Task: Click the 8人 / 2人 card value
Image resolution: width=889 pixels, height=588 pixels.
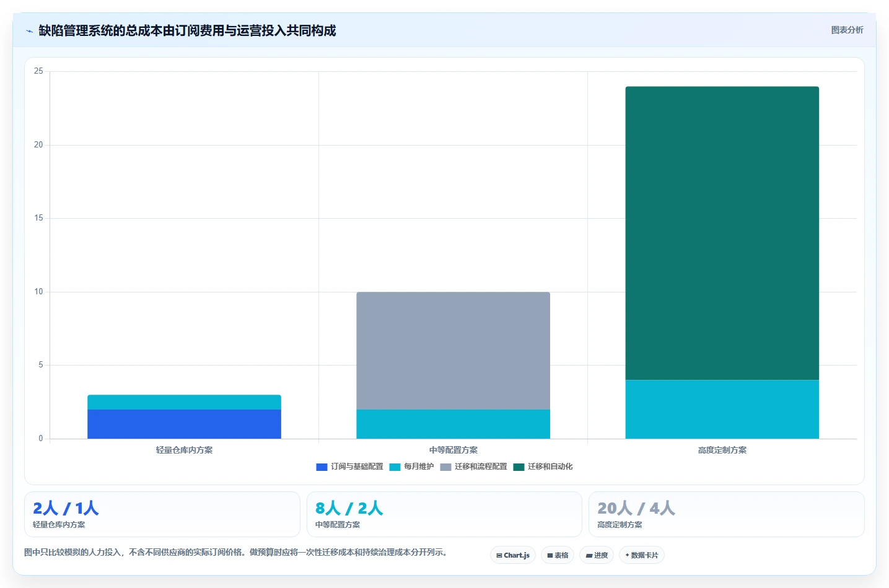Action: [349, 509]
